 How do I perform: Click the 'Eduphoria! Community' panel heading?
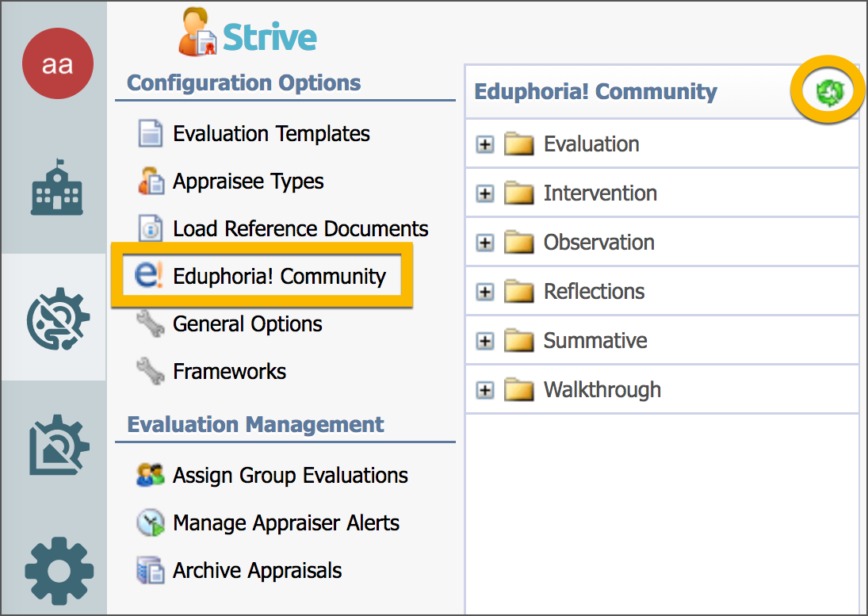click(x=595, y=92)
